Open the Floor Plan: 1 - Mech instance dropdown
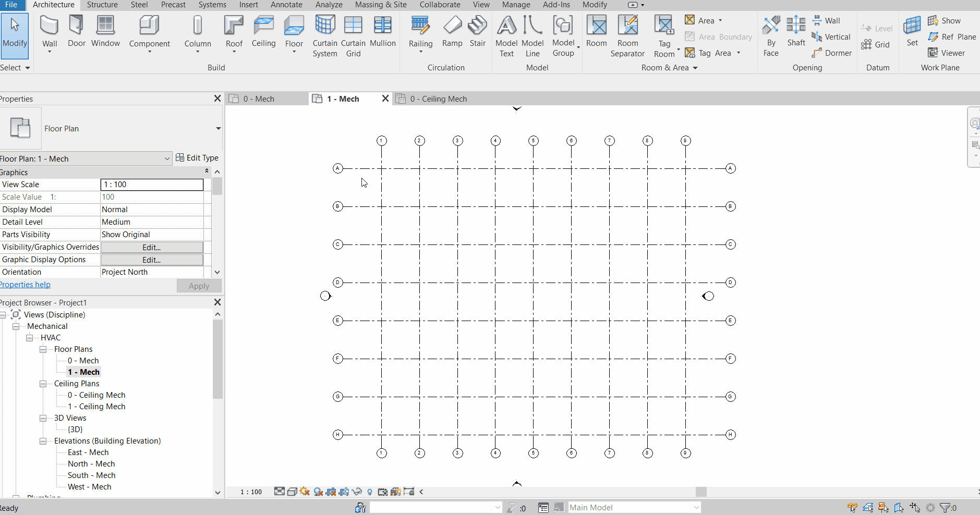This screenshot has height=515, width=980. 167,158
